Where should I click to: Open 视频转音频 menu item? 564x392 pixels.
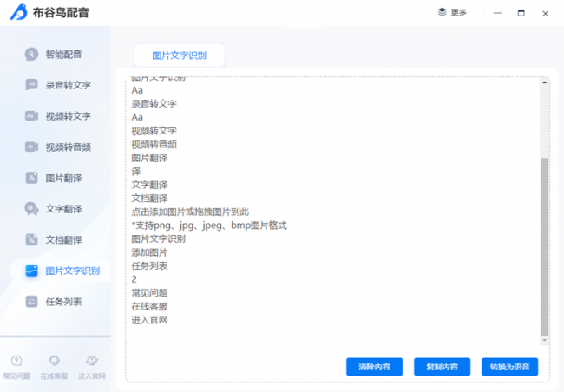(68, 147)
